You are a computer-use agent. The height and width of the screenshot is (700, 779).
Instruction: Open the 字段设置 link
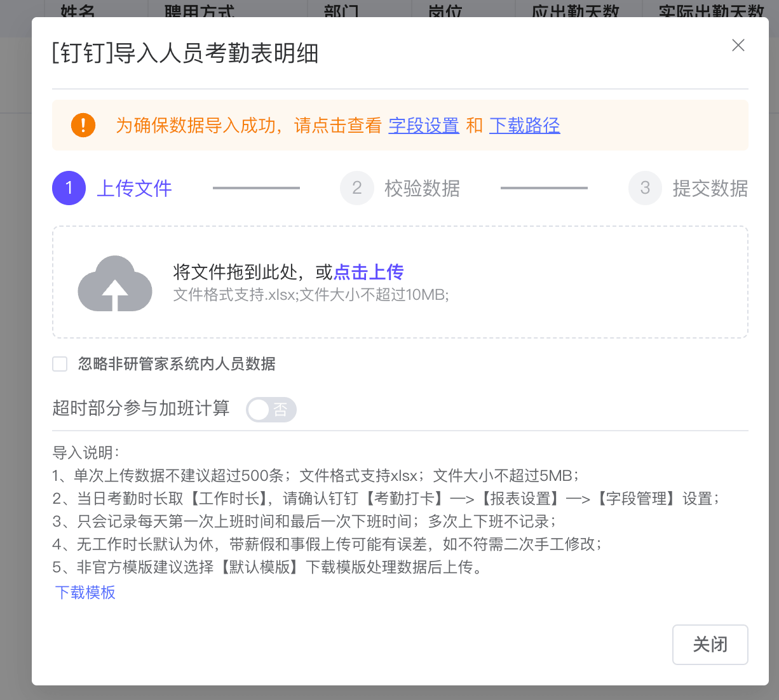pyautogui.click(x=424, y=126)
